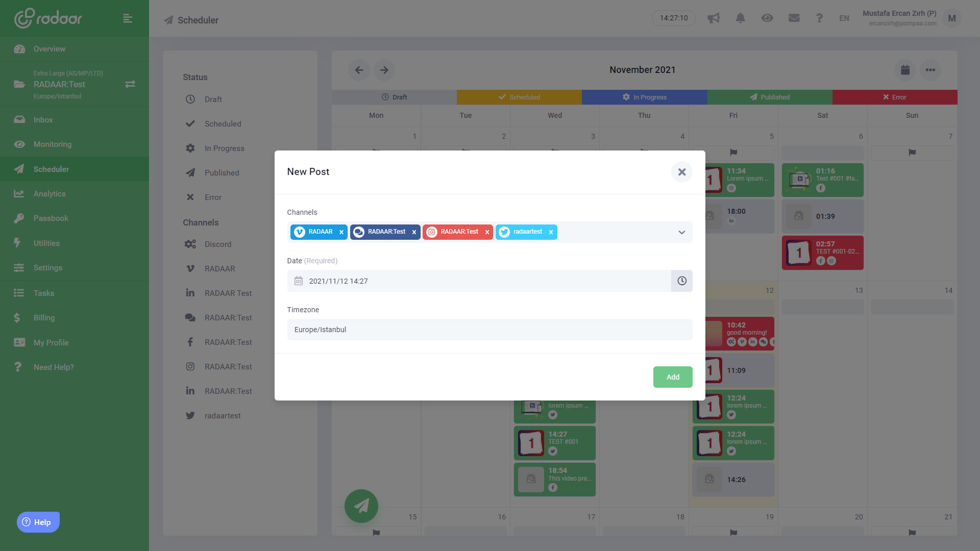Image resolution: width=980 pixels, height=551 pixels.
Task: Close the New Post dialog
Action: point(681,172)
